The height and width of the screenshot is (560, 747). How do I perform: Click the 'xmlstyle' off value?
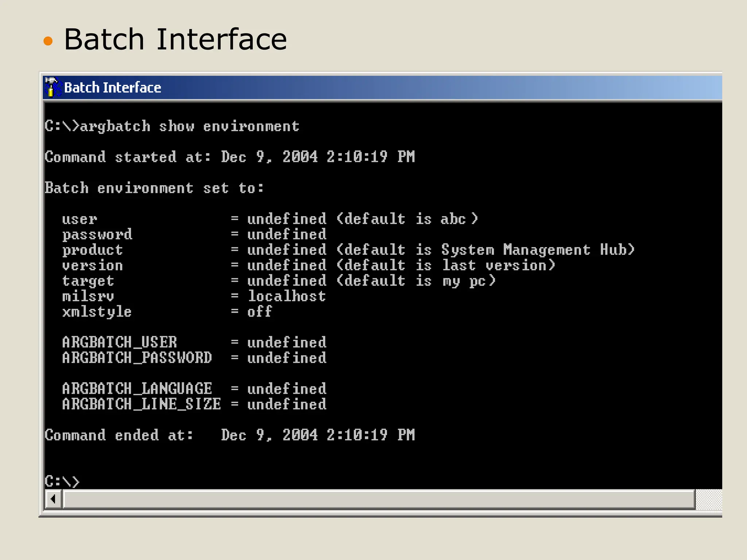[259, 312]
